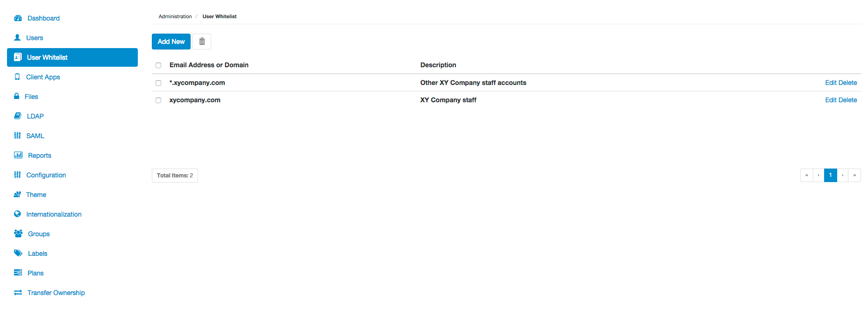
Task: Open the Internationalization globe icon
Action: 17,214
